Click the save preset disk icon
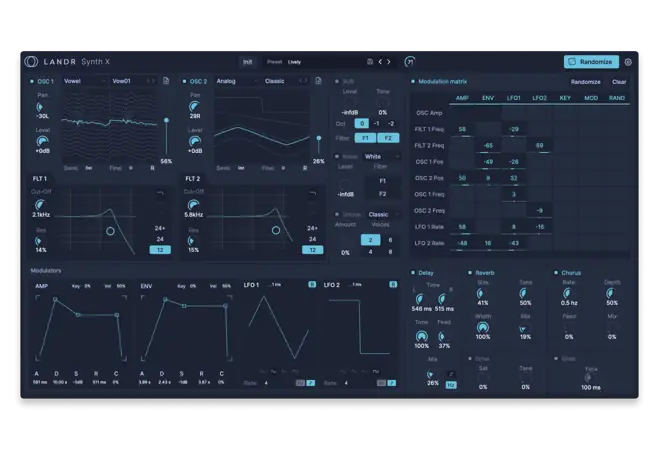The width and height of the screenshot is (659, 450). (x=370, y=61)
